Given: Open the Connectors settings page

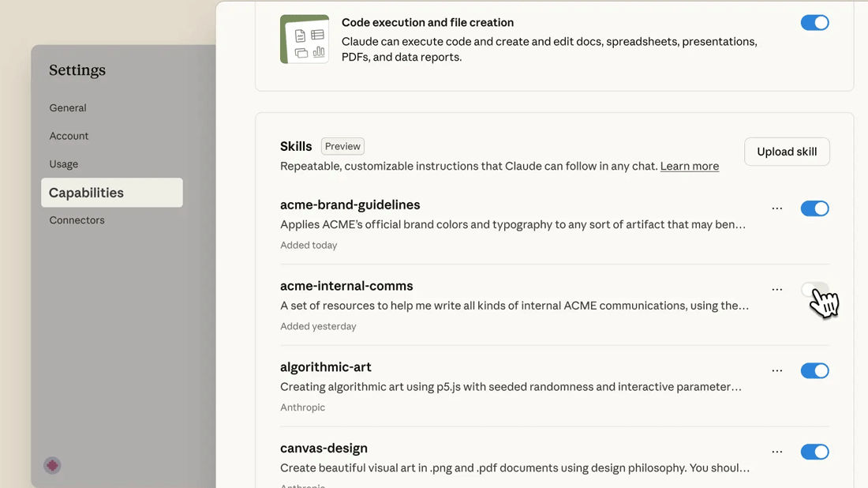Looking at the screenshot, I should [x=77, y=220].
